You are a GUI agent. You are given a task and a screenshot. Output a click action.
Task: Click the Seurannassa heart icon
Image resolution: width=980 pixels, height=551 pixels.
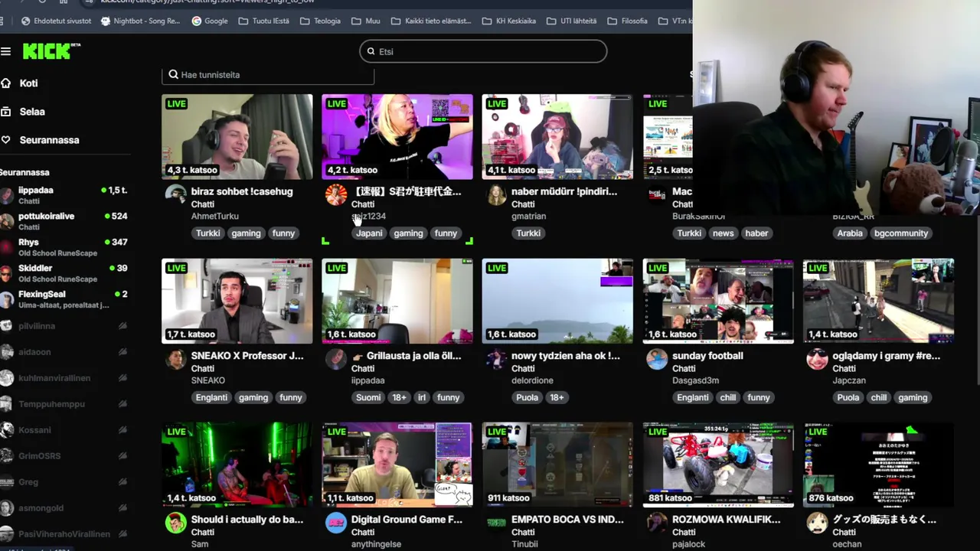(5, 140)
